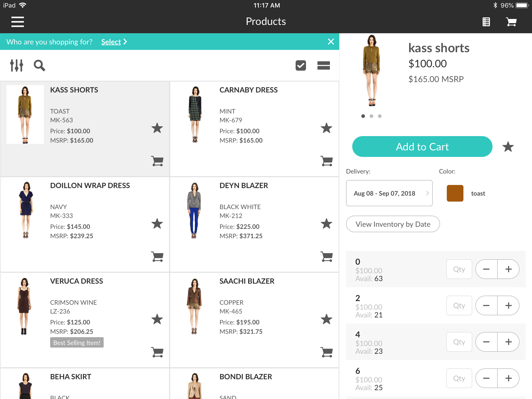The height and width of the screenshot is (399, 532).
Task: Open Veruca Dress product thumbnail
Action: coord(24,306)
